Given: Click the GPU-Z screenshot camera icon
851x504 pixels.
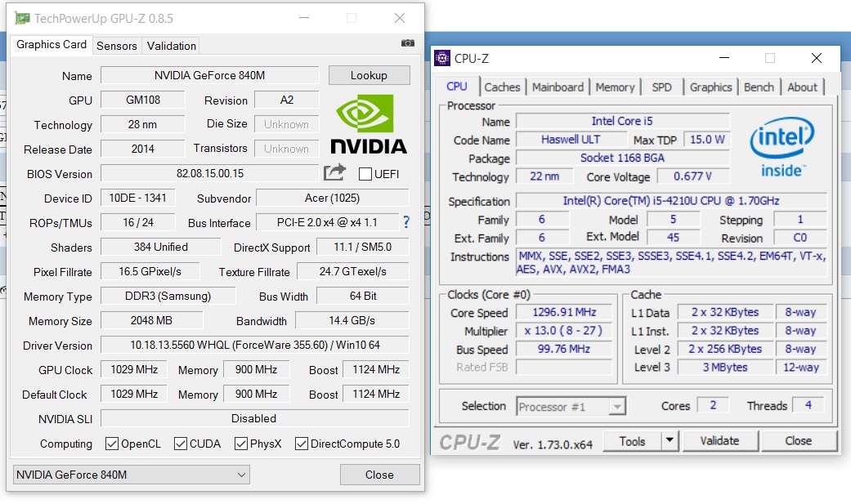Looking at the screenshot, I should [408, 42].
